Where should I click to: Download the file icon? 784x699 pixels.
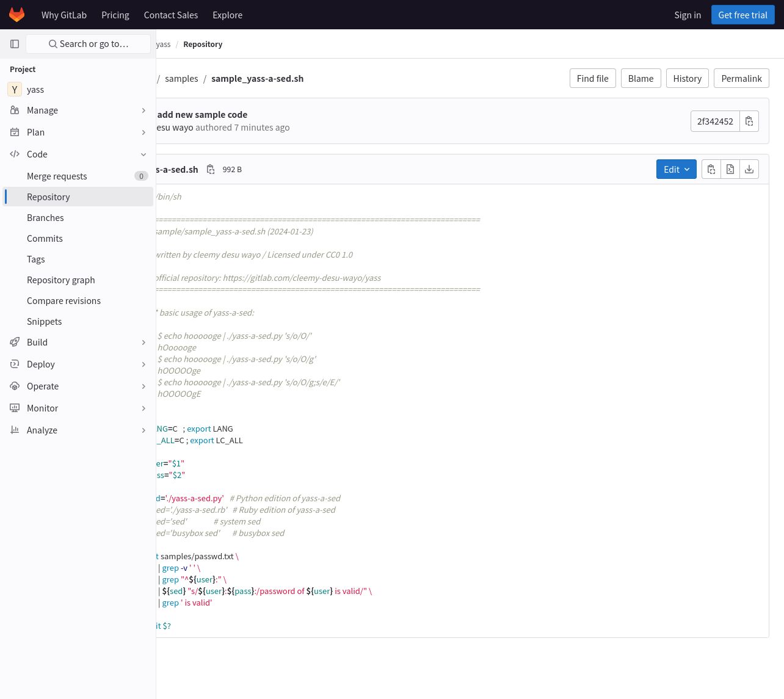[749, 170]
